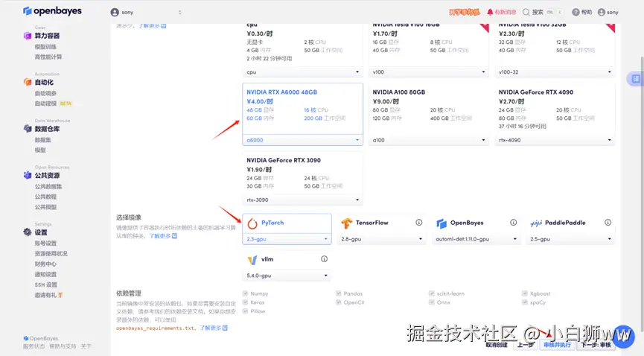Image resolution: width=644 pixels, height=356 pixels.
Task: Open the PaddlePaddle 2.5-gpu version dropdown
Action: pyautogui.click(x=570, y=239)
